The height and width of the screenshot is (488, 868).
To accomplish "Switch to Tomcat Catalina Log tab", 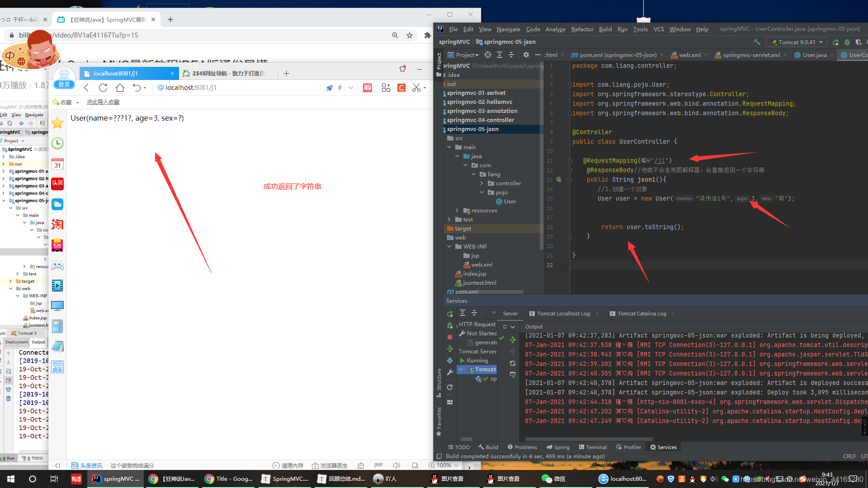I will pyautogui.click(x=642, y=314).
